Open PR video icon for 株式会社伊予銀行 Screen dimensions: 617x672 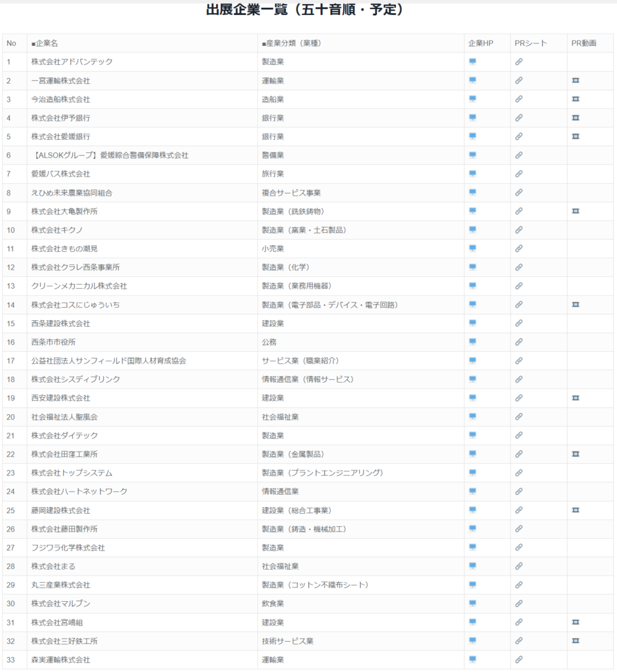point(576,118)
